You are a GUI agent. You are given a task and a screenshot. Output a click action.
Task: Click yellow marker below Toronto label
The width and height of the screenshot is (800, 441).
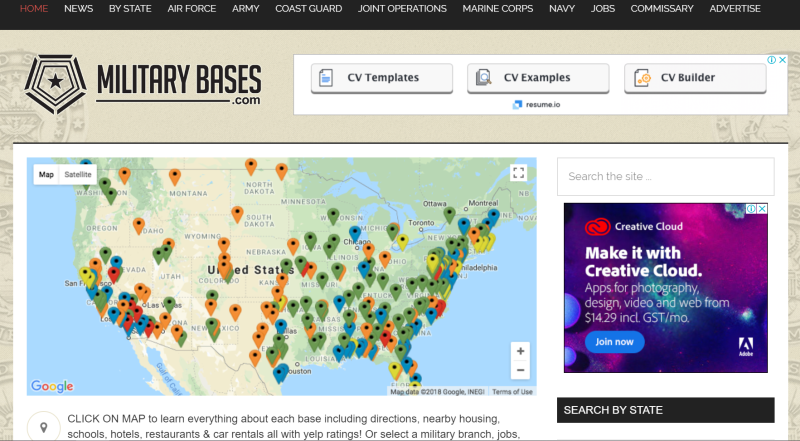coord(403,242)
